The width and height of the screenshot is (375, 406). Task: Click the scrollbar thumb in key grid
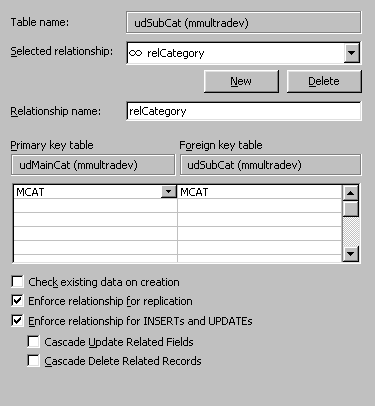(x=351, y=209)
